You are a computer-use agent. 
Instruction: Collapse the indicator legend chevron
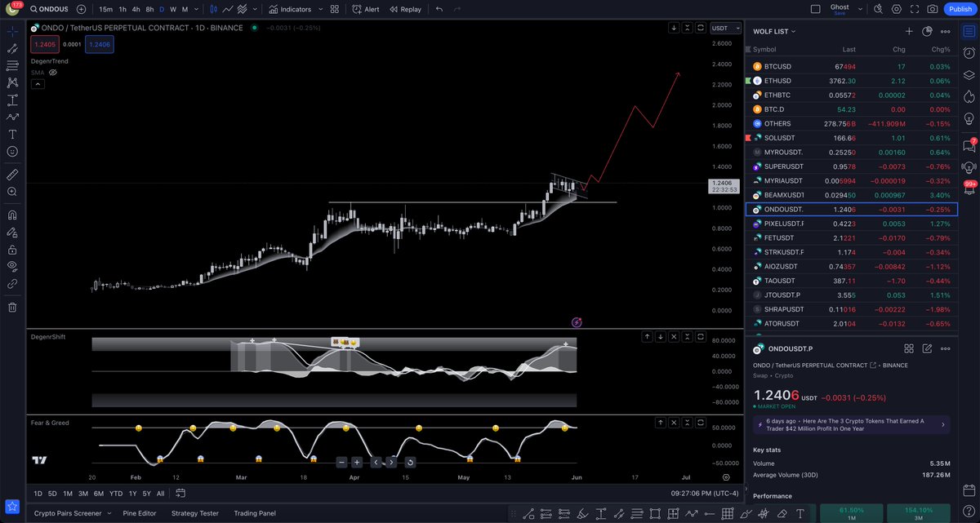[37, 83]
